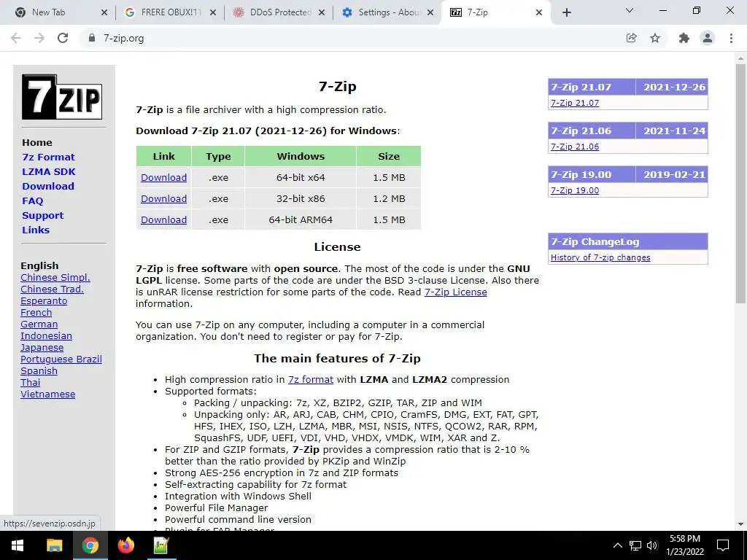
Task: Open Chrome three-dot menu
Action: [731, 38]
